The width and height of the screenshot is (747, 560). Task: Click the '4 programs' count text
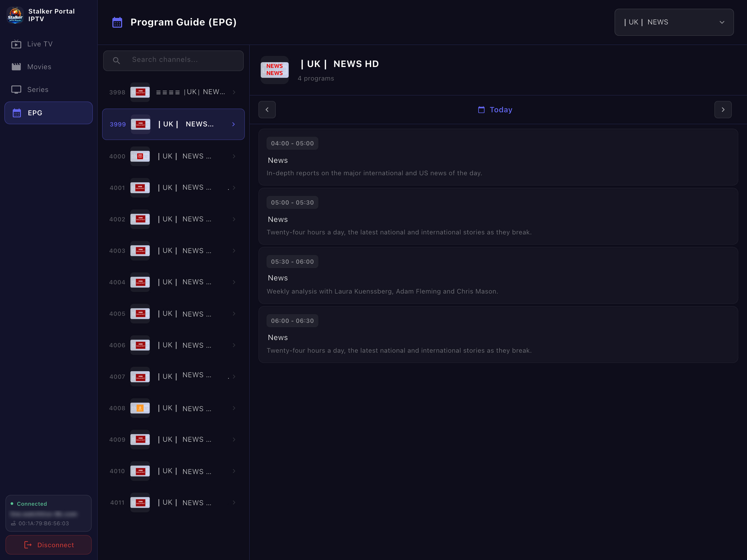coord(316,78)
